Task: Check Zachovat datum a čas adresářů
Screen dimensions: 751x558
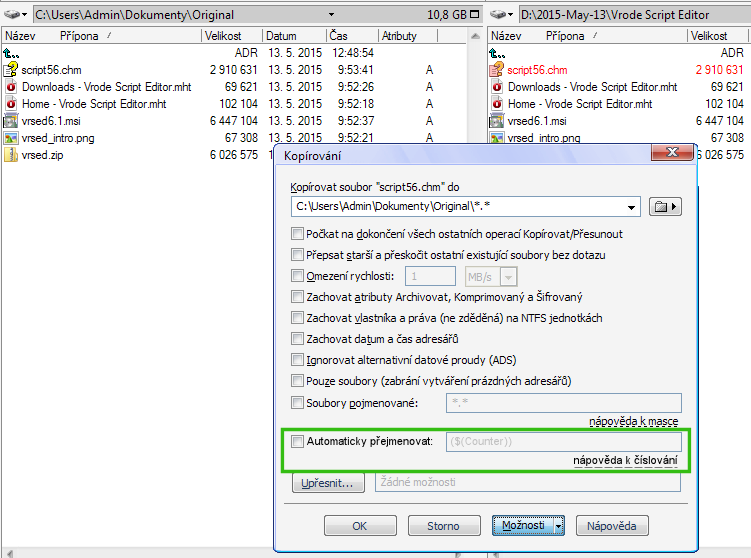Action: 297,339
